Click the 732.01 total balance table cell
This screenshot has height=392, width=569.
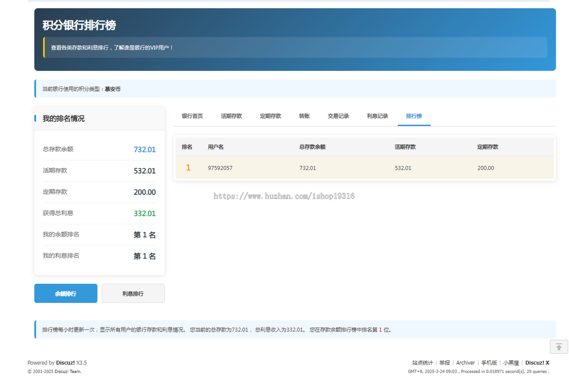(307, 168)
